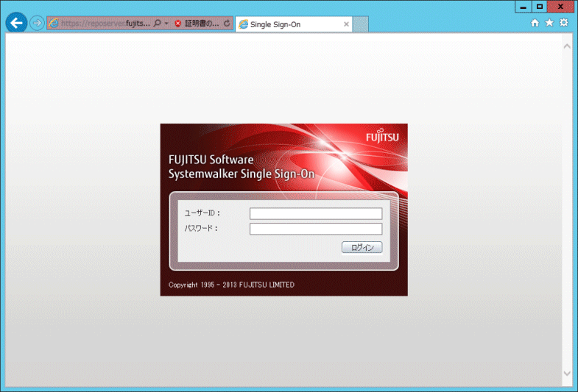Open the certificate error notice 証明書の...
Screen dimensions: 578x392
click(202, 24)
